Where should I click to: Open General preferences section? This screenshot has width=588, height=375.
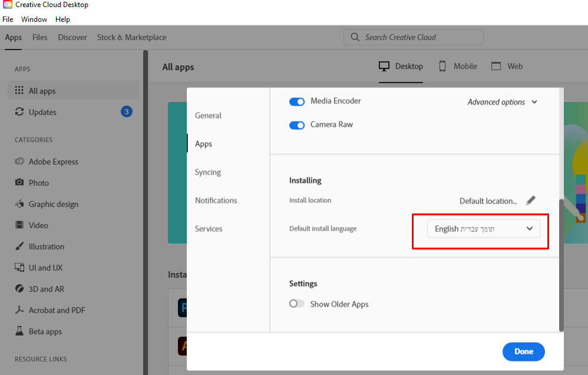tap(208, 115)
